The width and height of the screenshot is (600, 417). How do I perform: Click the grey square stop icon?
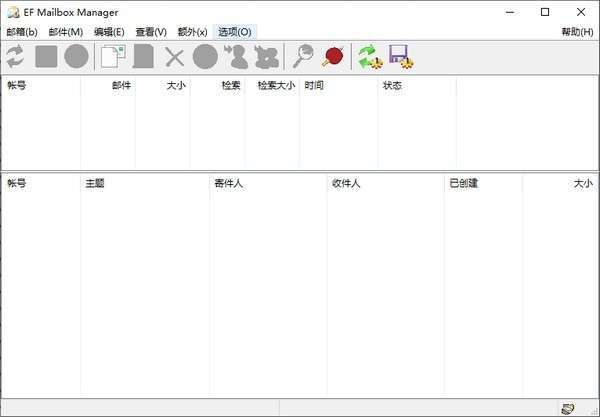coord(46,57)
